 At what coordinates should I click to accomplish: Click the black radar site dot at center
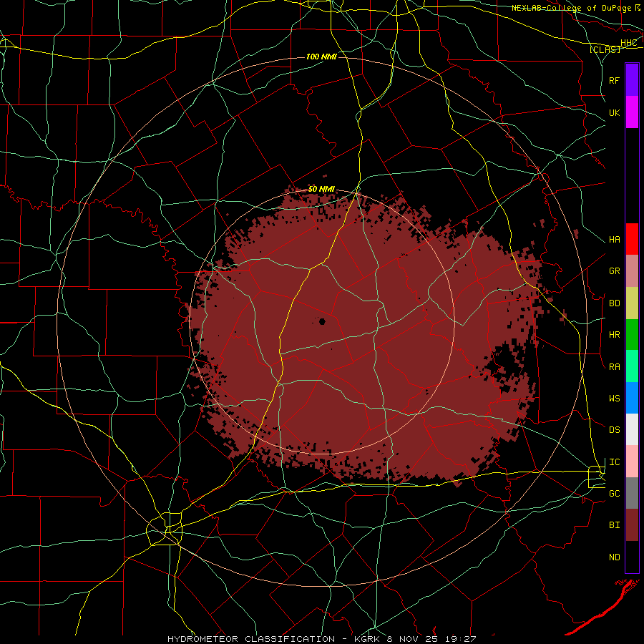[x=323, y=321]
